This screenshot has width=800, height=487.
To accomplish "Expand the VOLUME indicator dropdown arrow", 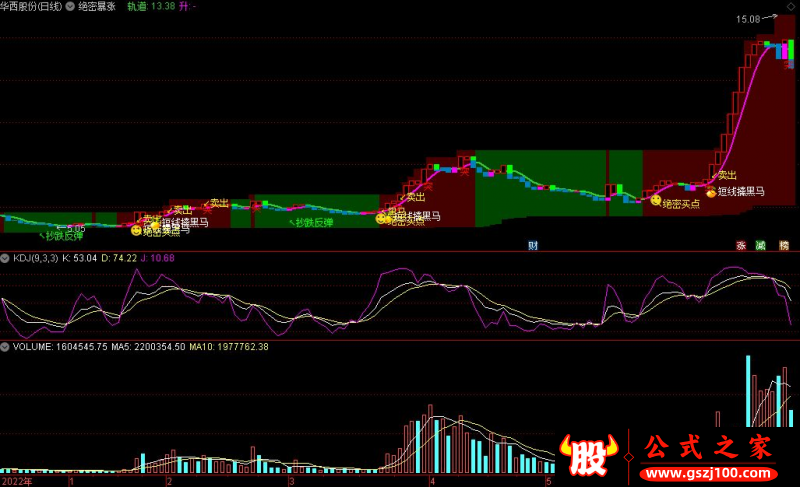I will pyautogui.click(x=6, y=347).
